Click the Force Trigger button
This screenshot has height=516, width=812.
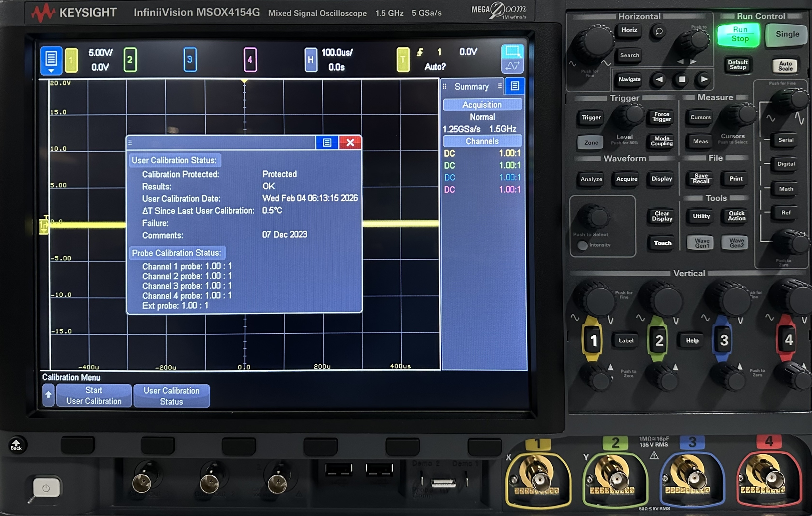pyautogui.click(x=661, y=117)
